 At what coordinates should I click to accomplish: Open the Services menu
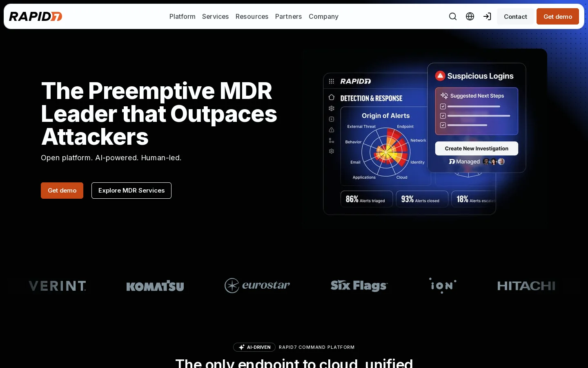click(x=215, y=16)
